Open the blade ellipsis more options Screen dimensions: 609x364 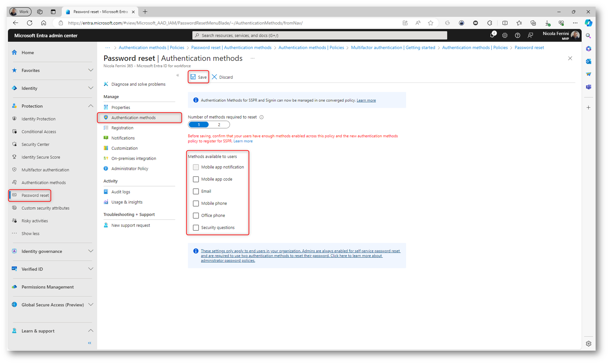click(x=252, y=58)
